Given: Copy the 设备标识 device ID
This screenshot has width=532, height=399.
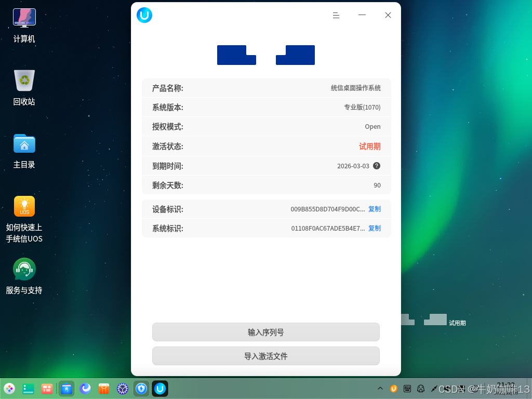Looking at the screenshot, I should [x=375, y=209].
